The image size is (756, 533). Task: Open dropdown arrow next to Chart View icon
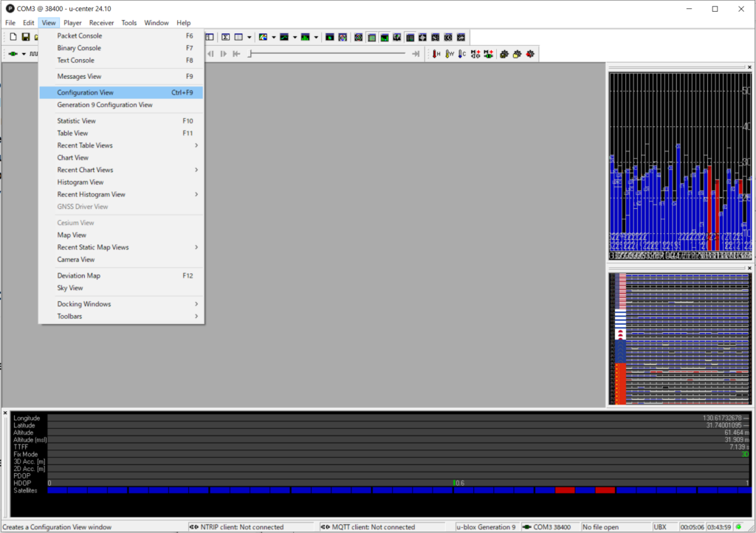295,37
